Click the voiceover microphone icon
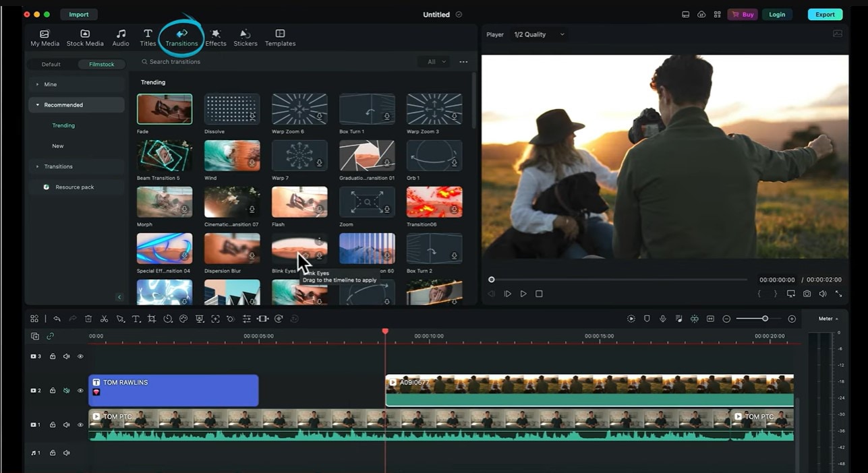The height and width of the screenshot is (473, 868). click(x=663, y=319)
